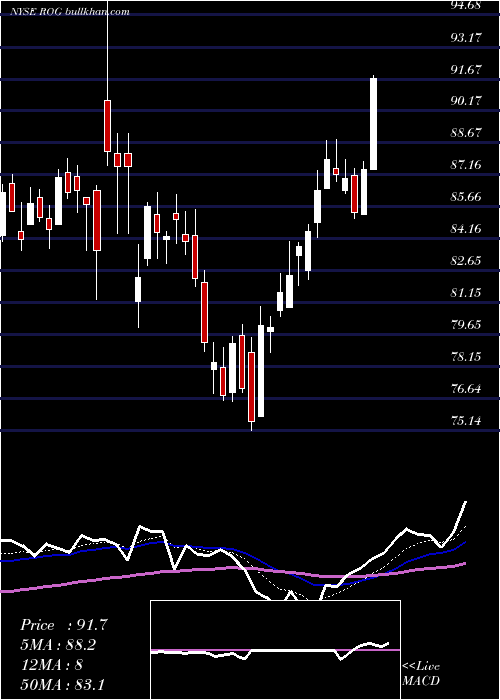Image resolution: width=500 pixels, height=700 pixels.
Task: Click inside the Live MACD inset chart
Action: pyautogui.click(x=275, y=650)
